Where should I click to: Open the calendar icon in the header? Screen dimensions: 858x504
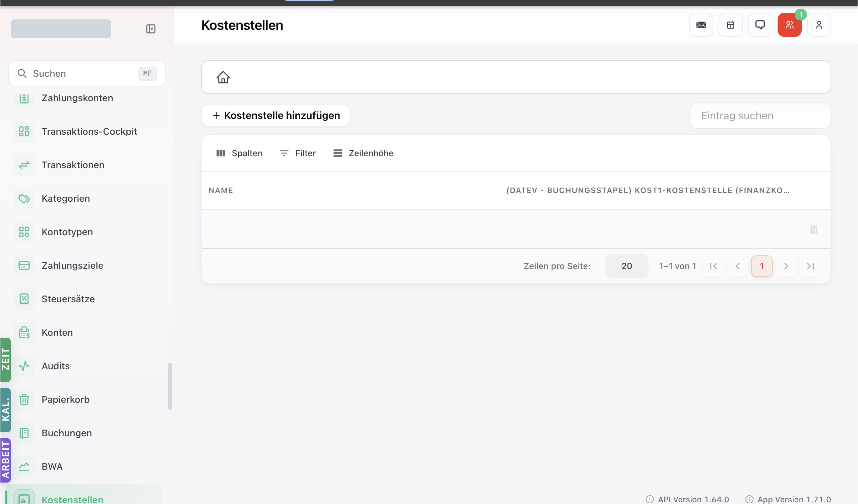pyautogui.click(x=730, y=25)
